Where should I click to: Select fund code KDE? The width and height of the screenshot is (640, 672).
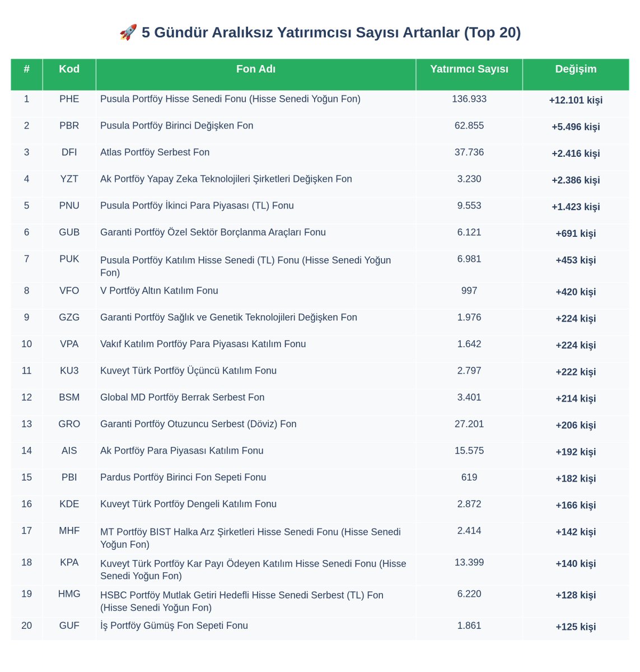click(69, 504)
